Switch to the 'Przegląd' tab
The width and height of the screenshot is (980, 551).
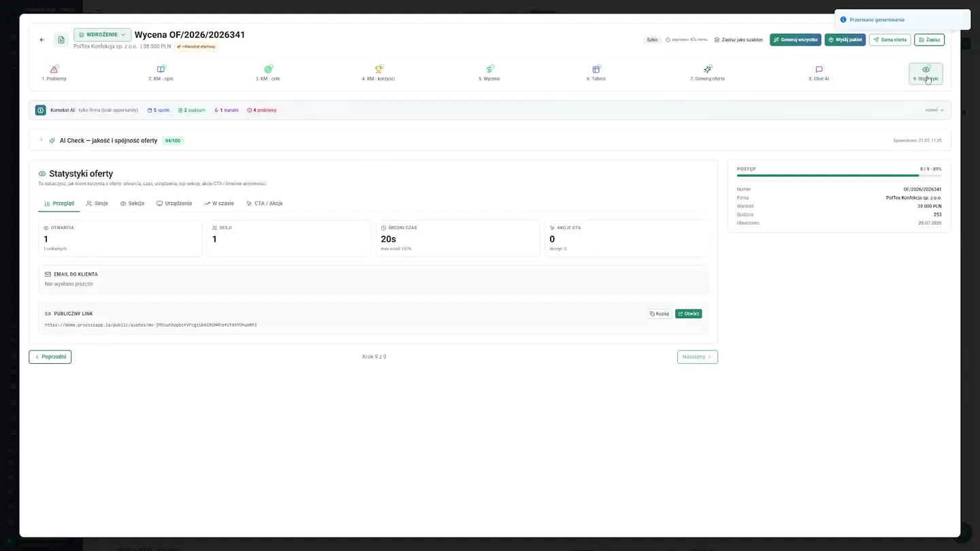click(59, 203)
